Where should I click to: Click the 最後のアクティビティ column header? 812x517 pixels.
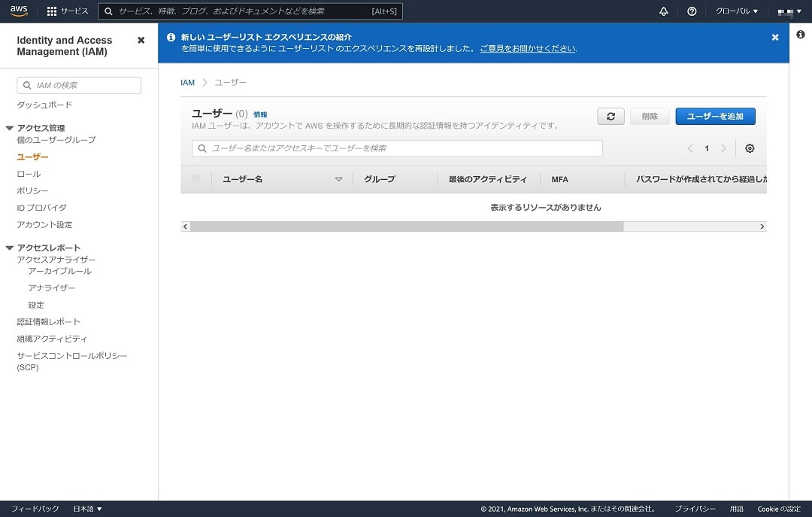487,179
